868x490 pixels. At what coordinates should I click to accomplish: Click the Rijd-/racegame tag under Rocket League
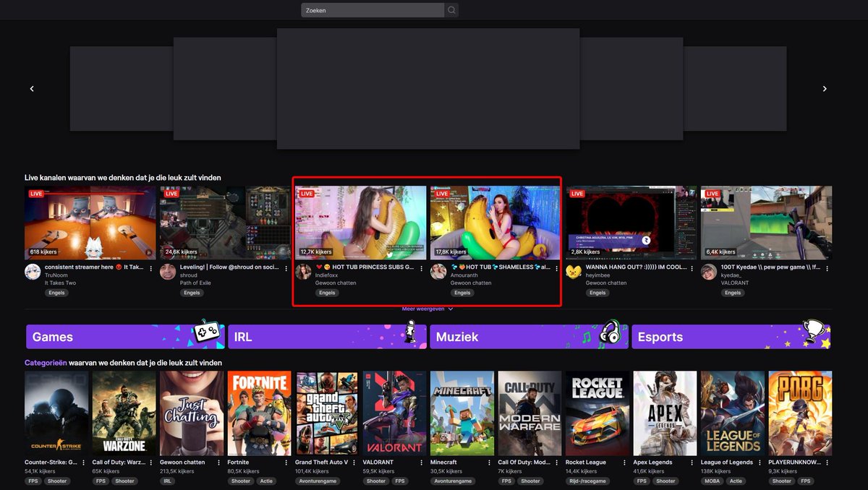[x=587, y=481]
